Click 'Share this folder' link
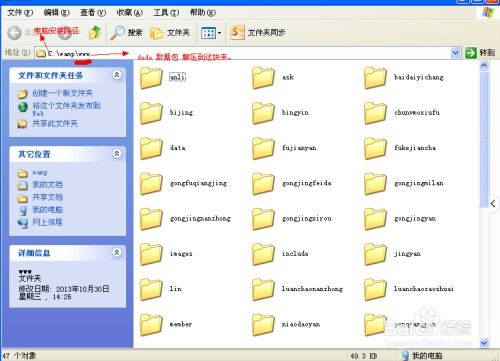 (x=55, y=124)
